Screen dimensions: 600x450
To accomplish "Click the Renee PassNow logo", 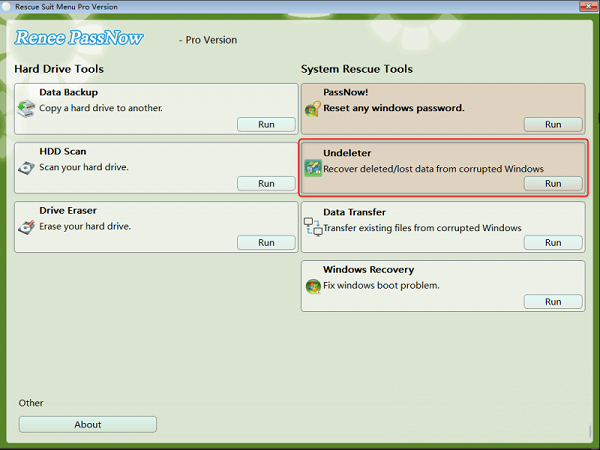I will pyautogui.click(x=79, y=38).
